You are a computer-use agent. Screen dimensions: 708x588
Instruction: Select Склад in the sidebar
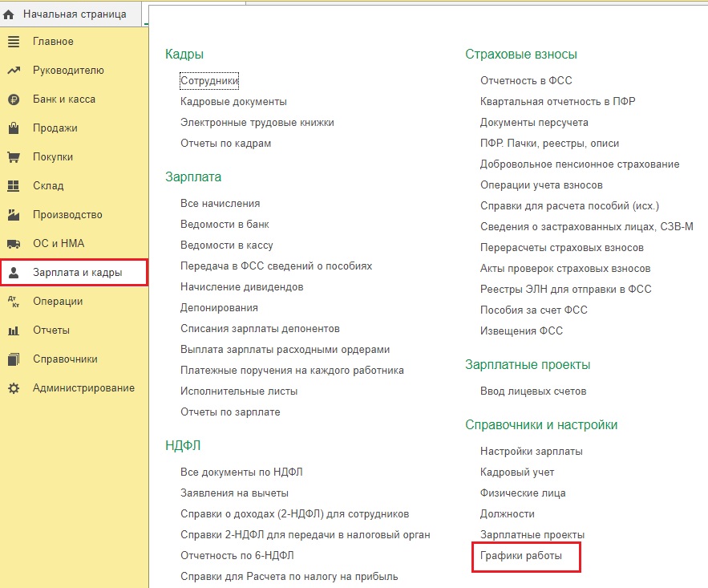coord(48,186)
